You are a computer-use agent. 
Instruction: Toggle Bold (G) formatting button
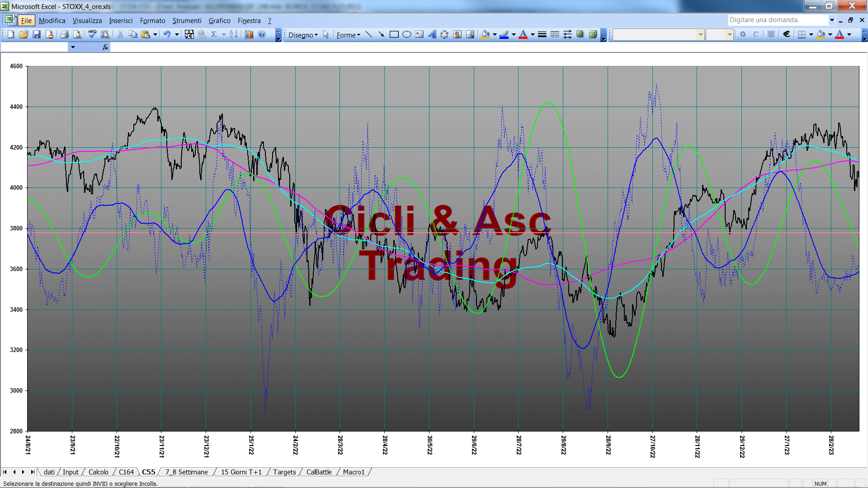pos(743,34)
